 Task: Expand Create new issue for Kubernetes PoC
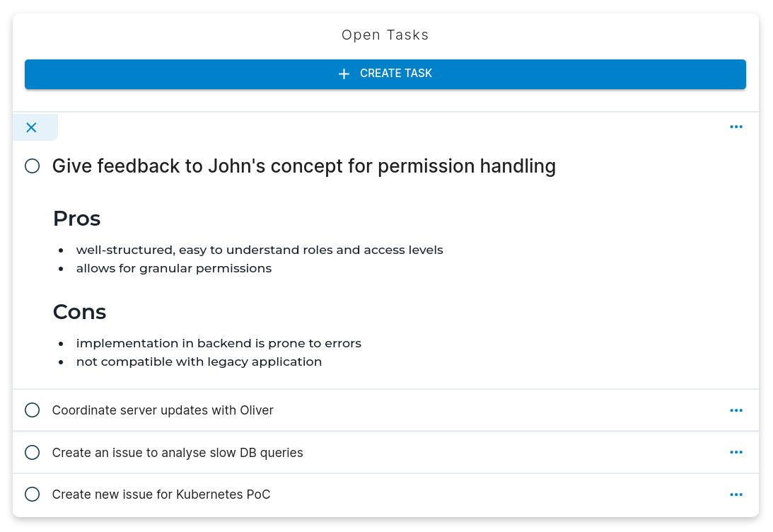click(161, 495)
